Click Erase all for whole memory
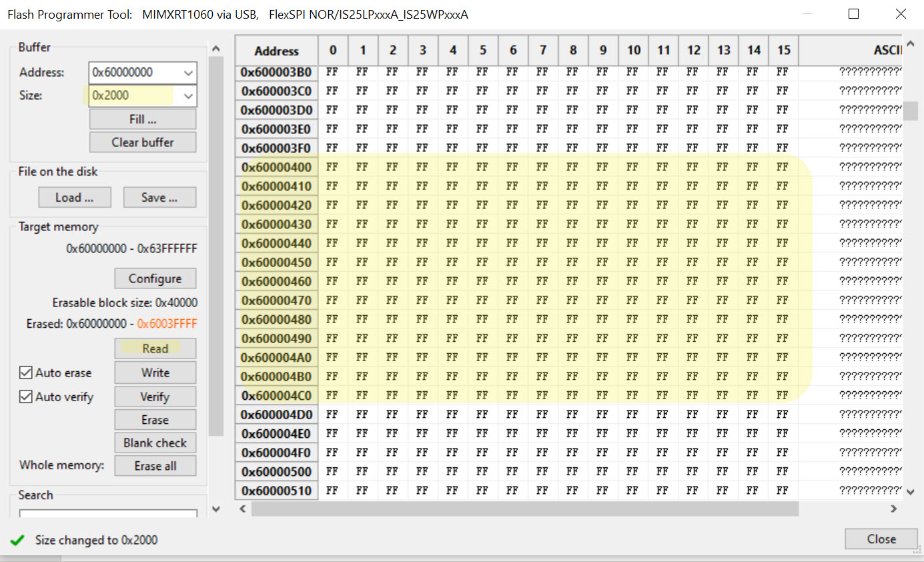The image size is (924, 562). pyautogui.click(x=155, y=465)
